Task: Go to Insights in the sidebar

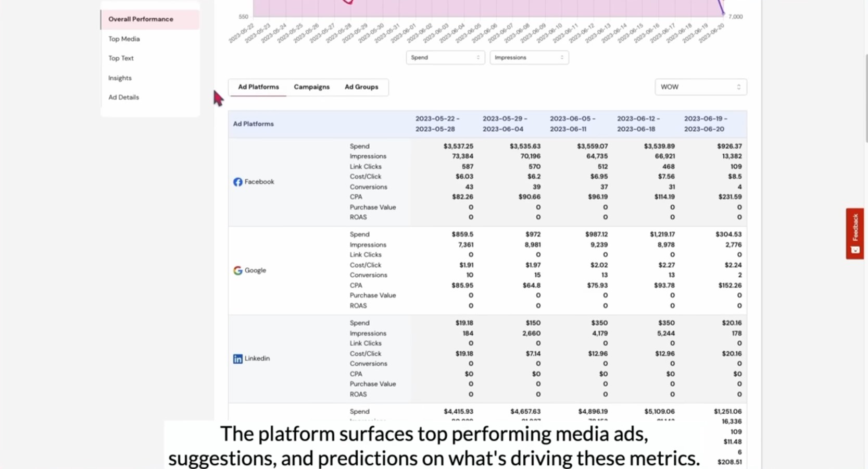Action: click(x=120, y=78)
